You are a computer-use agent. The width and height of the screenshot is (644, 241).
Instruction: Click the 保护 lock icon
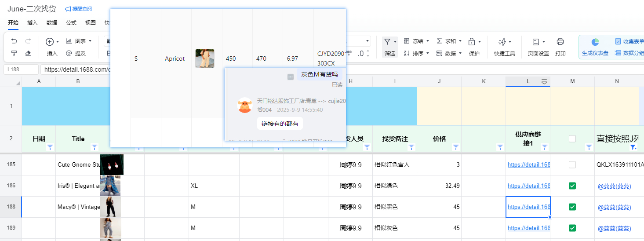(472, 42)
